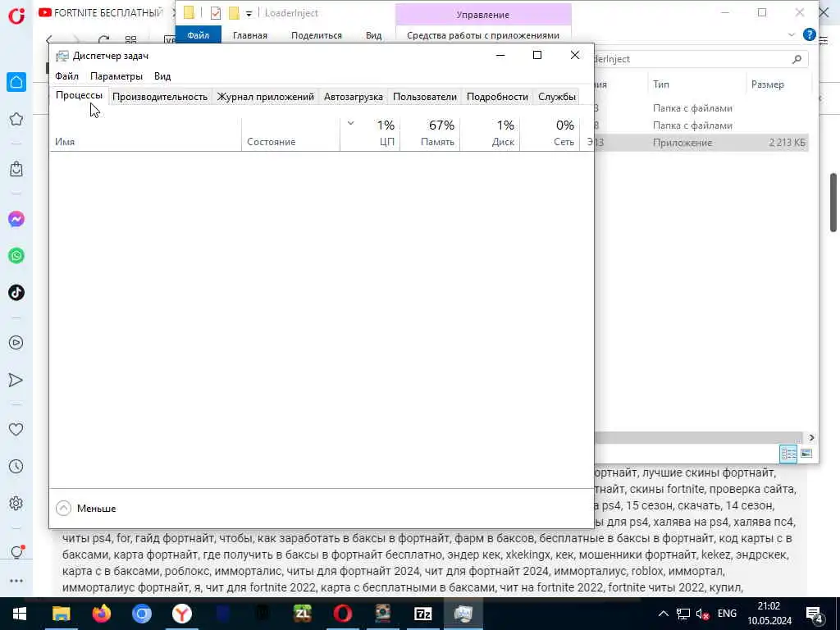Open the Пользователи tab
The width and height of the screenshot is (840, 630).
[425, 97]
